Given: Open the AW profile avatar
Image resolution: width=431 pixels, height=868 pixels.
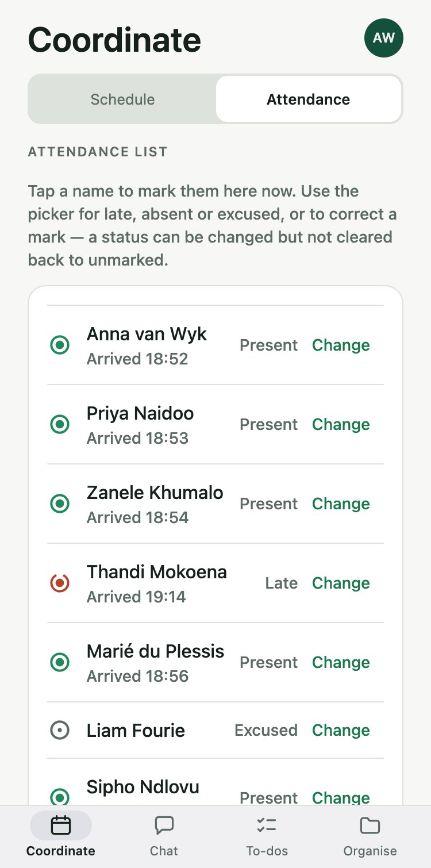Looking at the screenshot, I should [384, 38].
